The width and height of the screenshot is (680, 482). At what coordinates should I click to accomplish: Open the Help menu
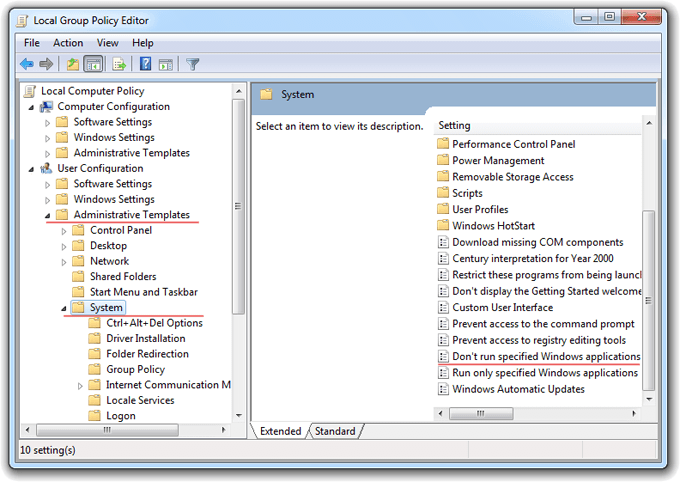coord(143,43)
